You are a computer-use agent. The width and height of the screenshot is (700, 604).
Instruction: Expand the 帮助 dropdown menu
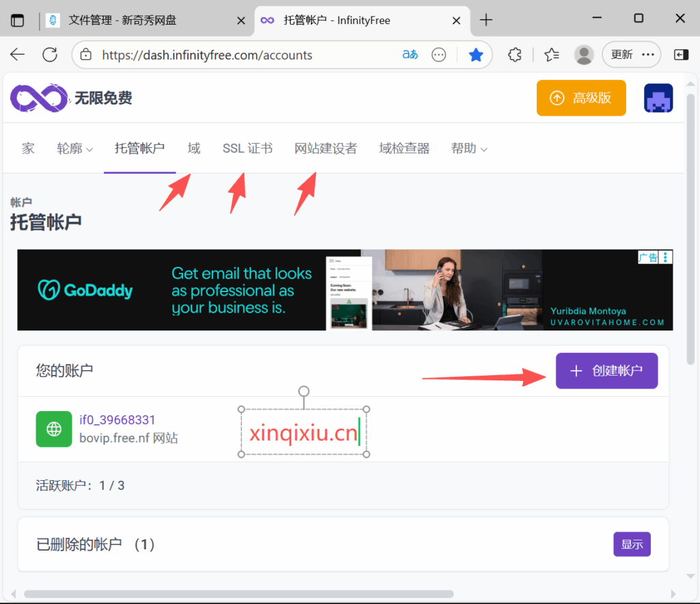469,148
